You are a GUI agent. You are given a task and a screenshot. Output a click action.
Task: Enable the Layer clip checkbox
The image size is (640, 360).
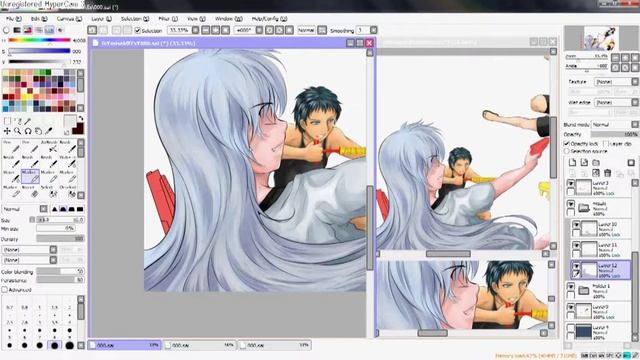(x=606, y=144)
